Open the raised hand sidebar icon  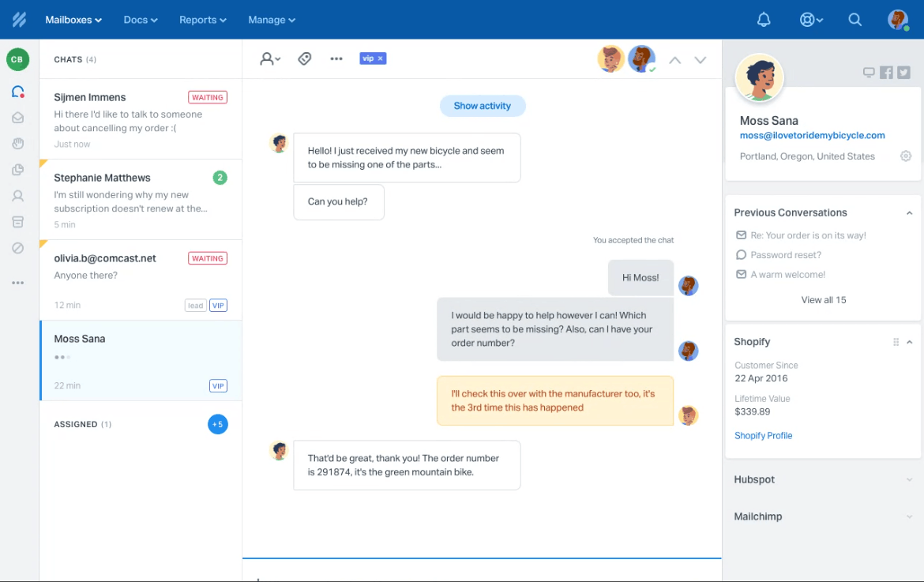(x=17, y=144)
